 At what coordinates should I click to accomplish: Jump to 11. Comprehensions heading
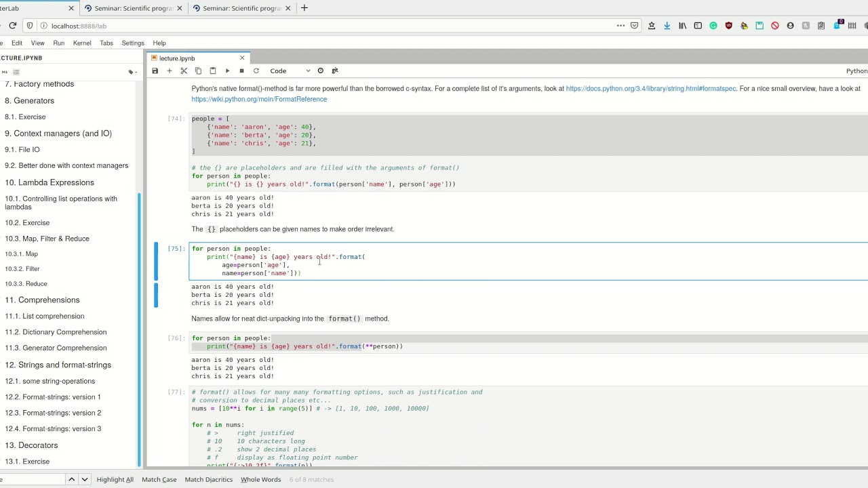pos(42,300)
